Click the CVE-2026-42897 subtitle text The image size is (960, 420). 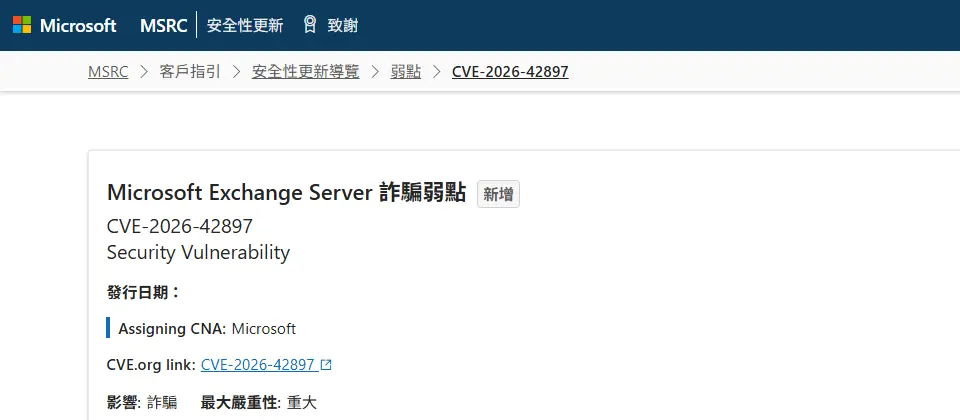point(179,227)
